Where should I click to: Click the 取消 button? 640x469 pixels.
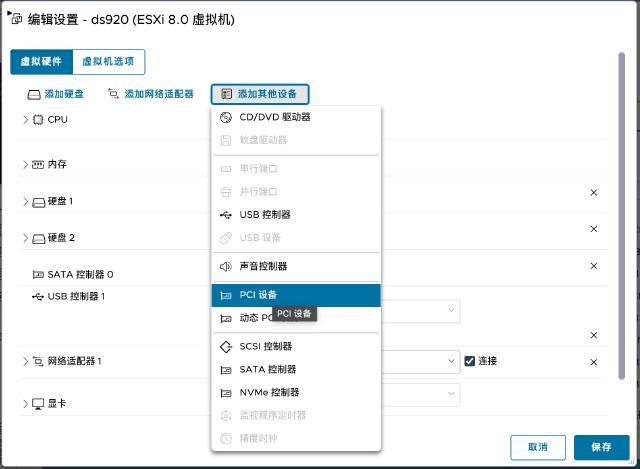[x=538, y=447]
